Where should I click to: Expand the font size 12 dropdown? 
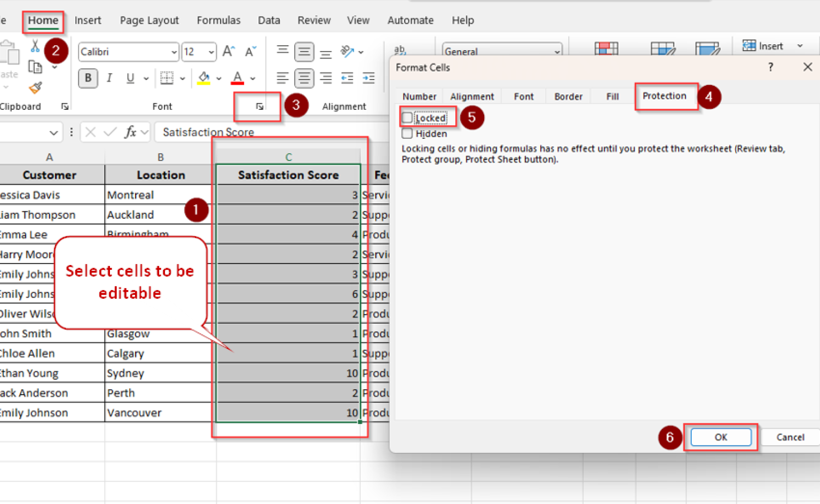209,52
